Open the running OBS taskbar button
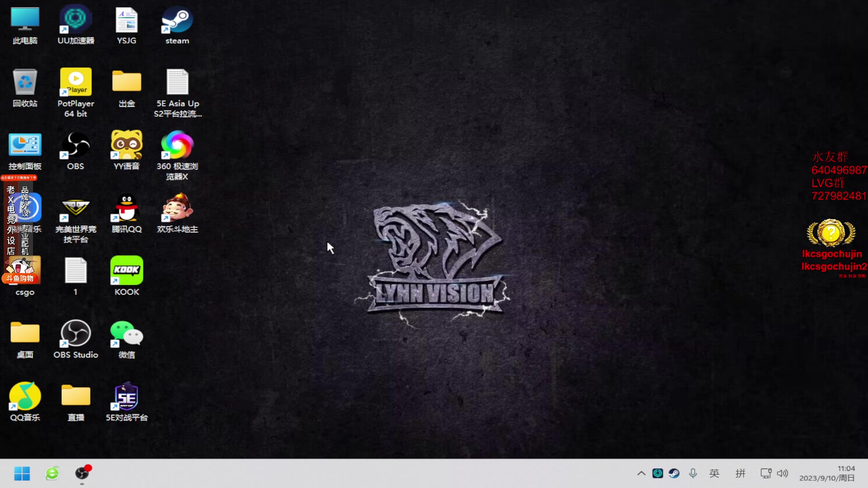The height and width of the screenshot is (488, 868). tap(82, 474)
